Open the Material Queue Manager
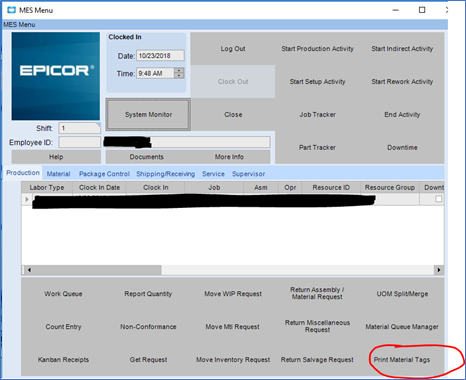466x380 pixels. [x=402, y=327]
